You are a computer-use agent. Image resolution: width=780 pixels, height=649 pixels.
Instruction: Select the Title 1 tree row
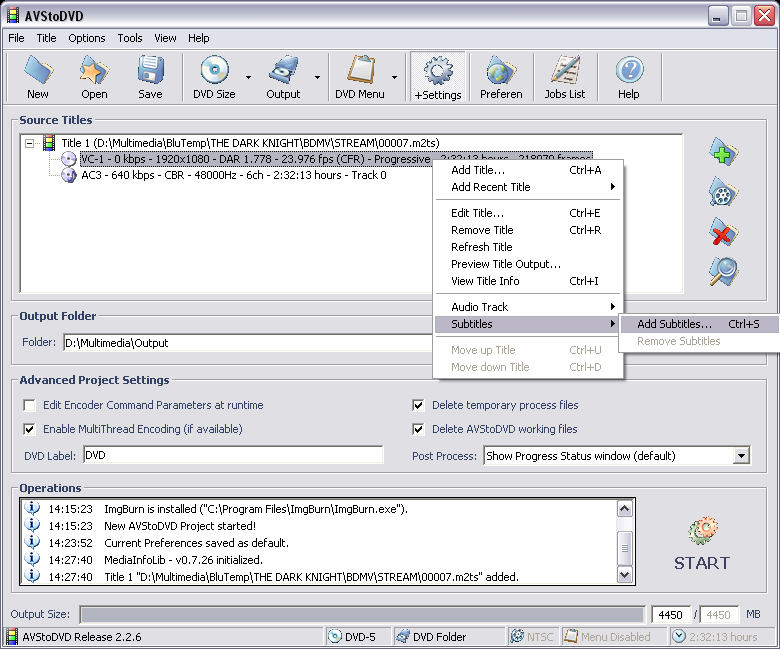(250, 143)
